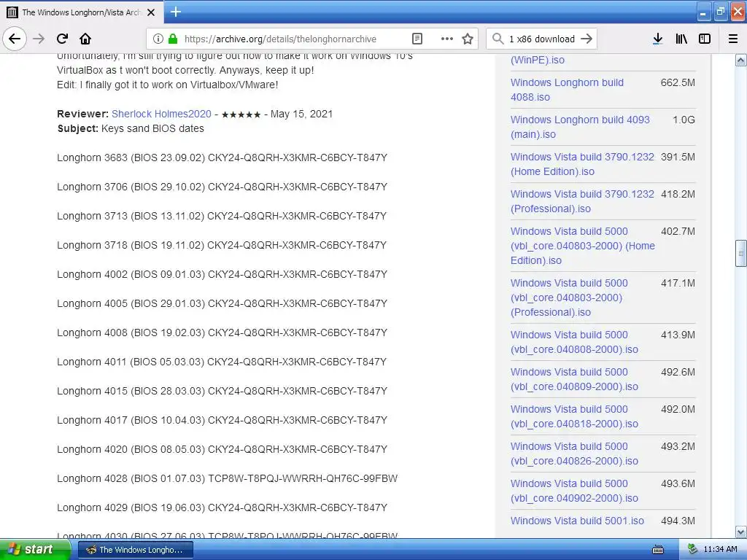Viewport: 747px width, 560px height.
Task: Download Vista build 3790.1232 (Home Edition).iso
Action: tap(582, 164)
